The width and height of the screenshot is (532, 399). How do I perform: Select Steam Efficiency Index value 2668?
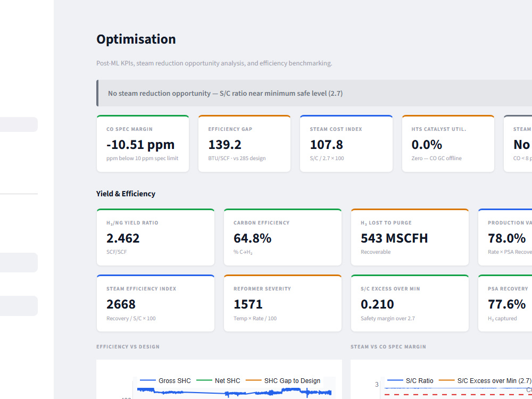(x=121, y=304)
